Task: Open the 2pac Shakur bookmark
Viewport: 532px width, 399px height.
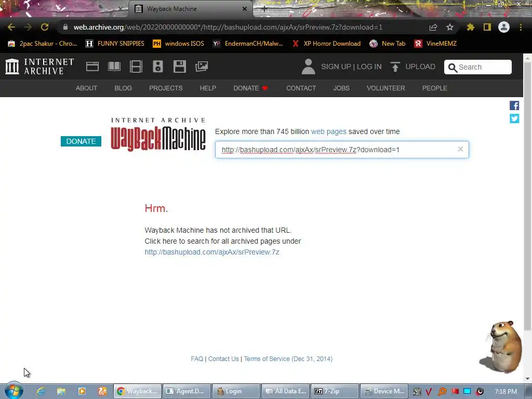Action: tap(43, 44)
